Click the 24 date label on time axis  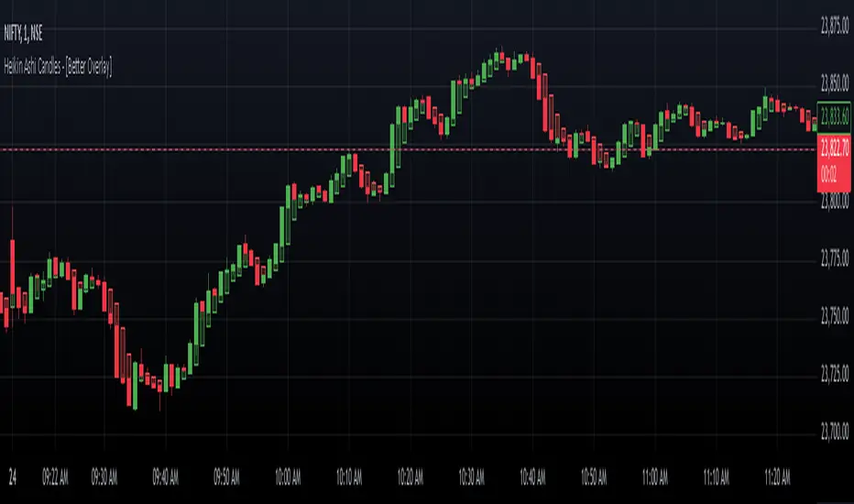[13, 477]
